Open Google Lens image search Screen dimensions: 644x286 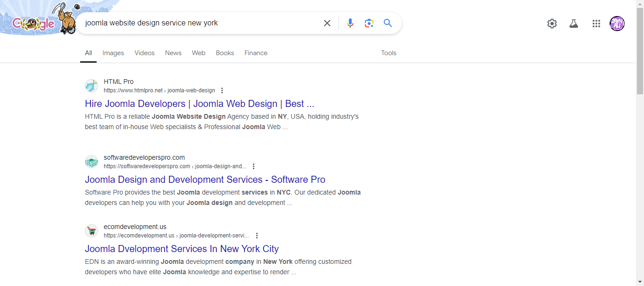point(369,23)
